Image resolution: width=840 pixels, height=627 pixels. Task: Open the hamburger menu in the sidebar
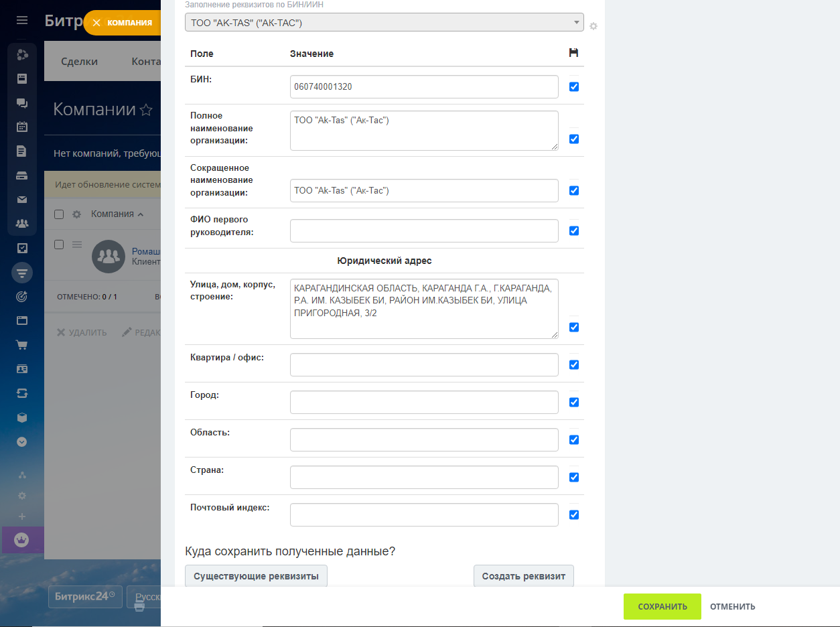click(x=22, y=21)
